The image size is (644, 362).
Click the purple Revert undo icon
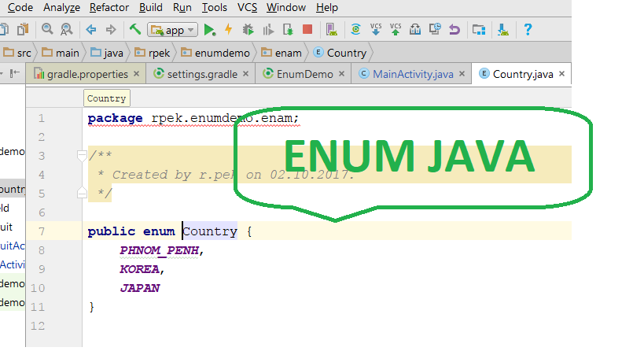pos(454,30)
